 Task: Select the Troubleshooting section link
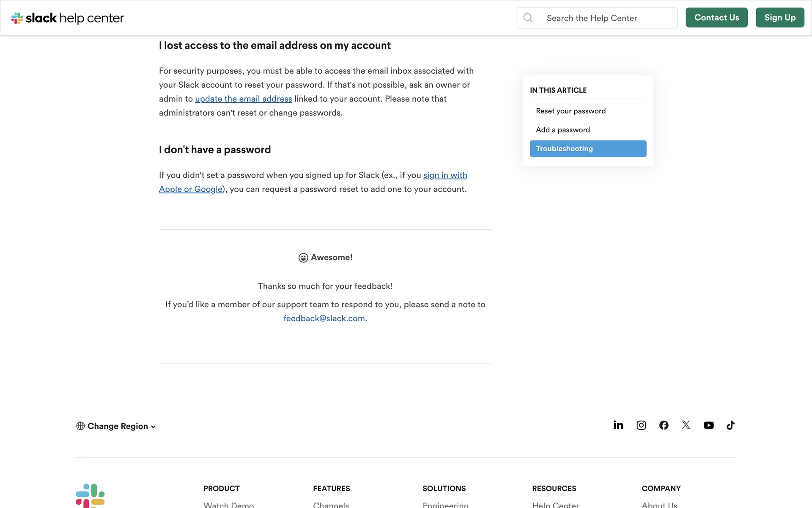point(587,149)
